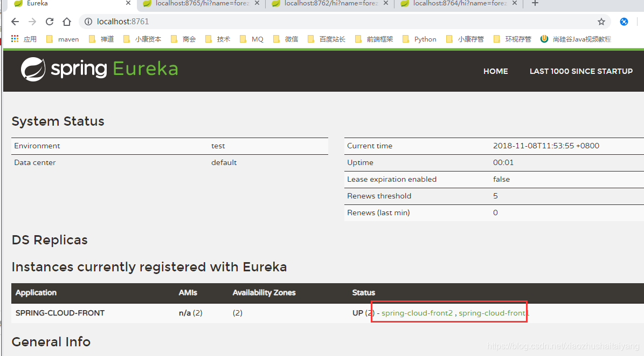Close the Eureka tab
The height and width of the screenshot is (356, 644).
pyautogui.click(x=128, y=3)
